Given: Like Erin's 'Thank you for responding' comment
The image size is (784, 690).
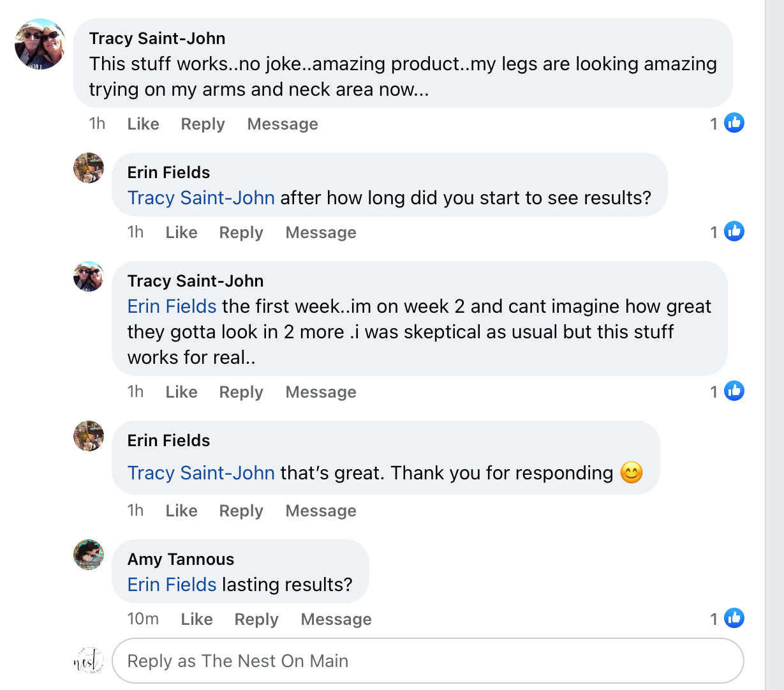Looking at the screenshot, I should point(181,511).
